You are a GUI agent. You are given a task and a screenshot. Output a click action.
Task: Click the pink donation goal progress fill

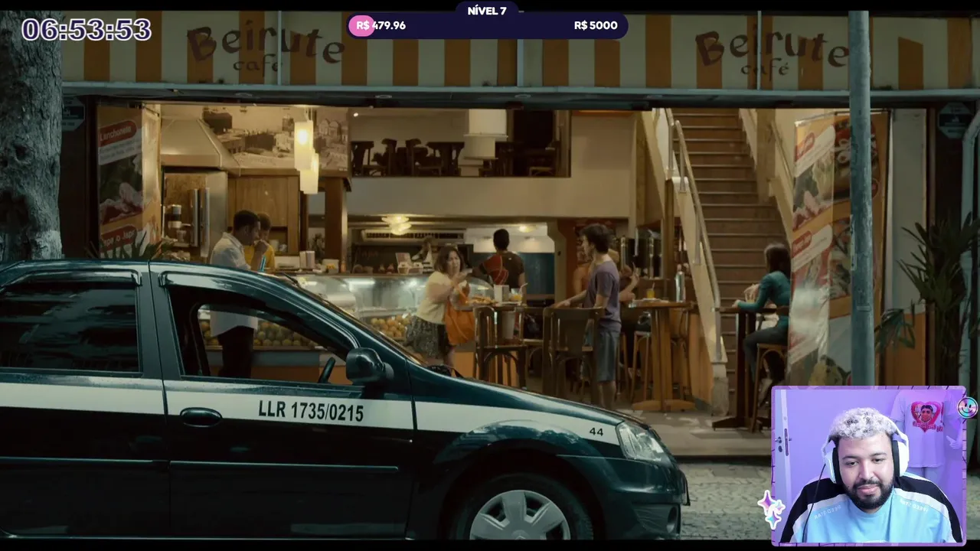pyautogui.click(x=361, y=25)
